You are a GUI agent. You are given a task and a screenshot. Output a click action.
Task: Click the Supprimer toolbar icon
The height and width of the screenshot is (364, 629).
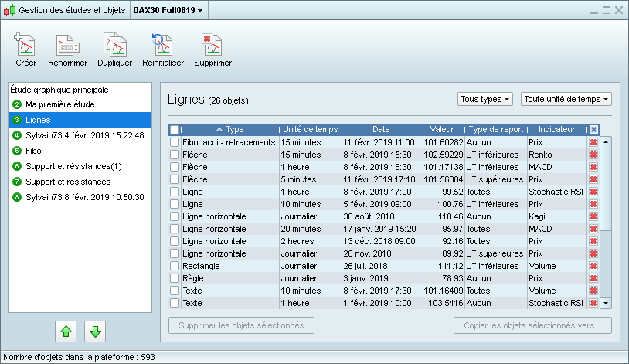[212, 46]
